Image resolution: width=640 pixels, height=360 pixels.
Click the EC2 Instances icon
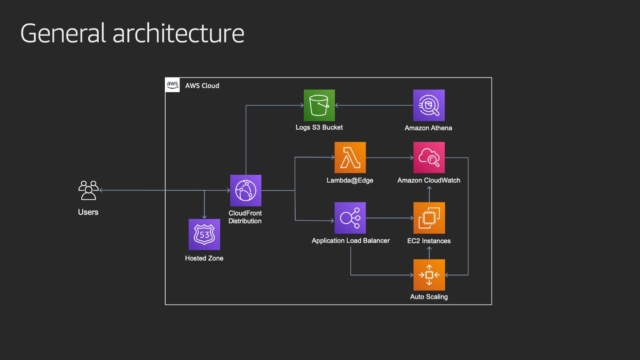pyautogui.click(x=429, y=218)
